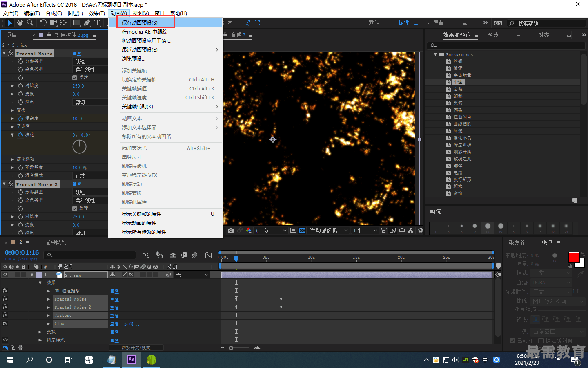Click the 演化 rotation dial control
Image resolution: width=588 pixels, height=368 pixels.
[79, 147]
